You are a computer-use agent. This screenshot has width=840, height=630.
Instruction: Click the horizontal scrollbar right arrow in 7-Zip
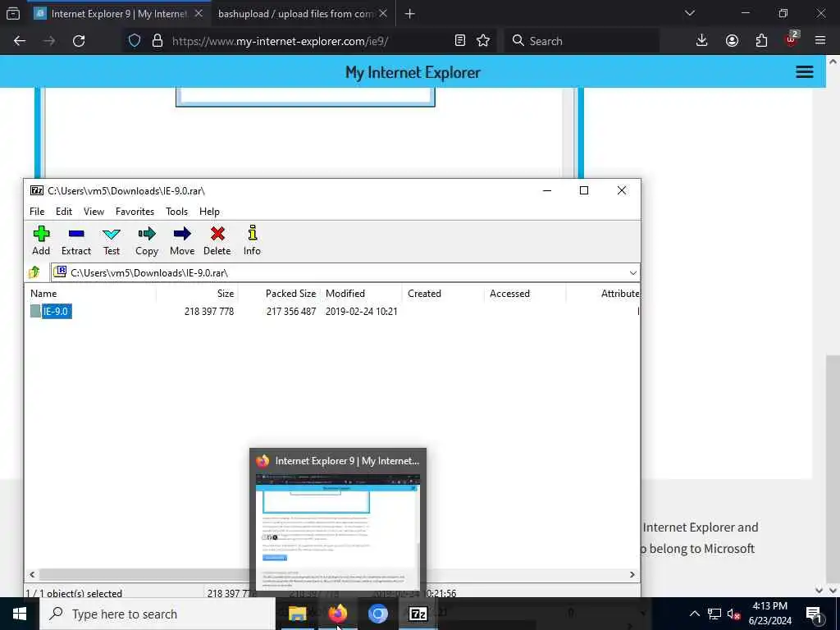coord(632,574)
